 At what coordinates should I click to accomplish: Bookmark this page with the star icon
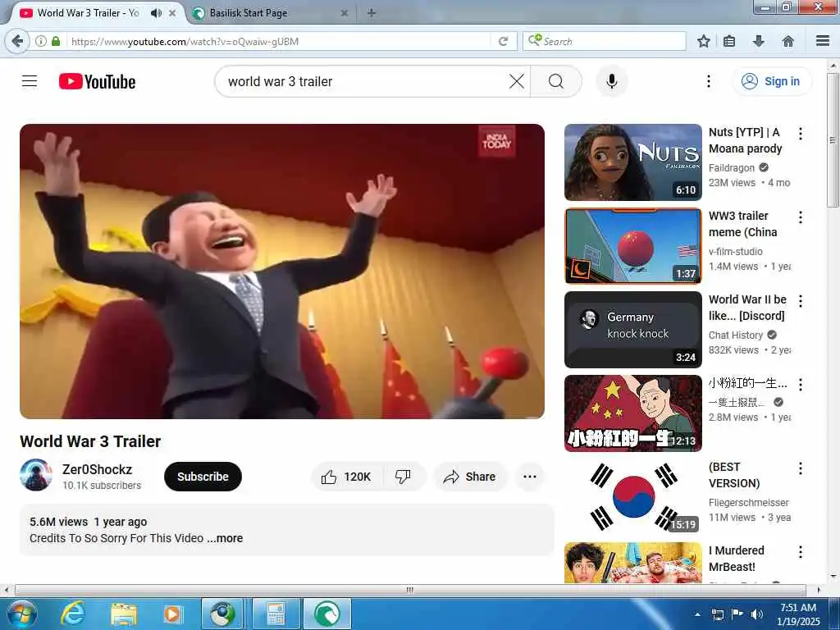(x=703, y=41)
